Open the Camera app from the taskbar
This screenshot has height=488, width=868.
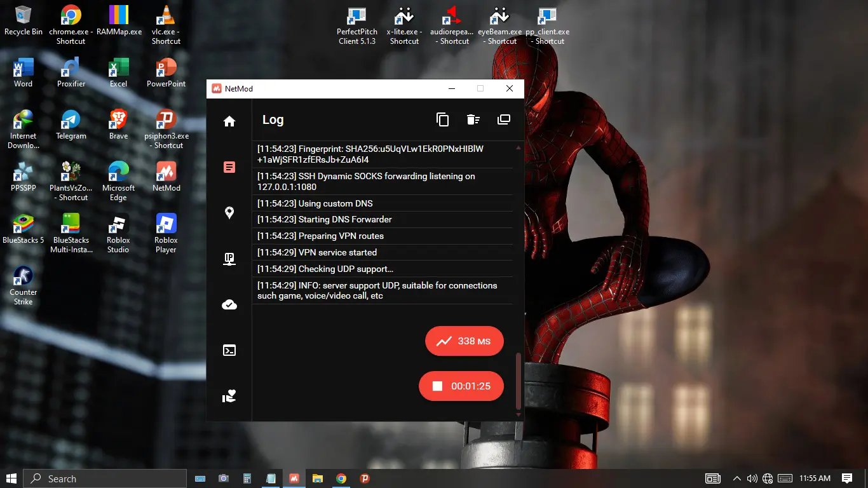pyautogui.click(x=224, y=478)
